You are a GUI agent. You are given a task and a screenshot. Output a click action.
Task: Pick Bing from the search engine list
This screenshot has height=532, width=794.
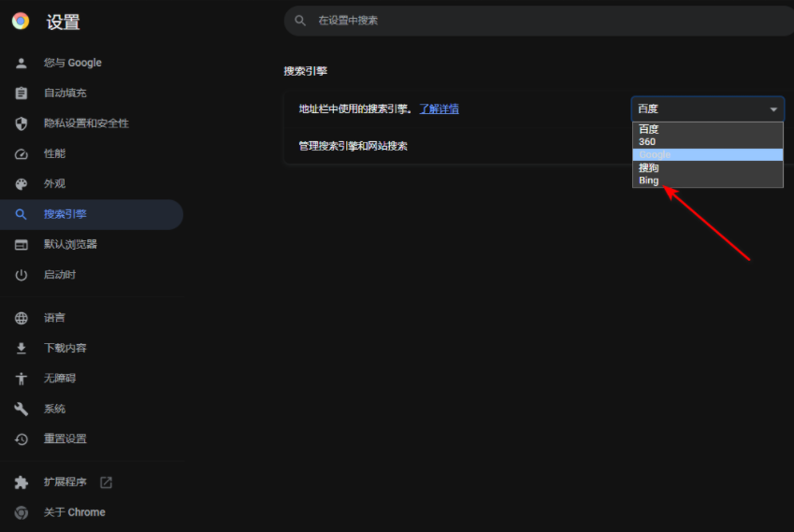(707, 180)
